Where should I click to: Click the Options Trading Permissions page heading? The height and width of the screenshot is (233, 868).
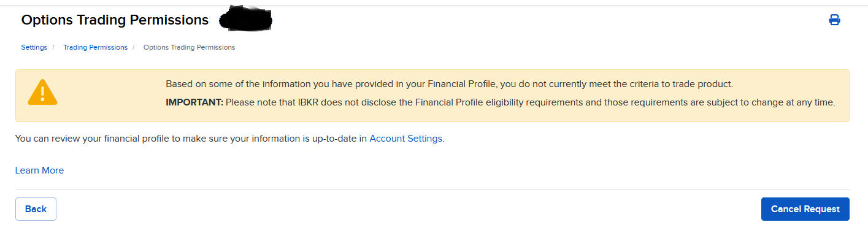coord(115,20)
